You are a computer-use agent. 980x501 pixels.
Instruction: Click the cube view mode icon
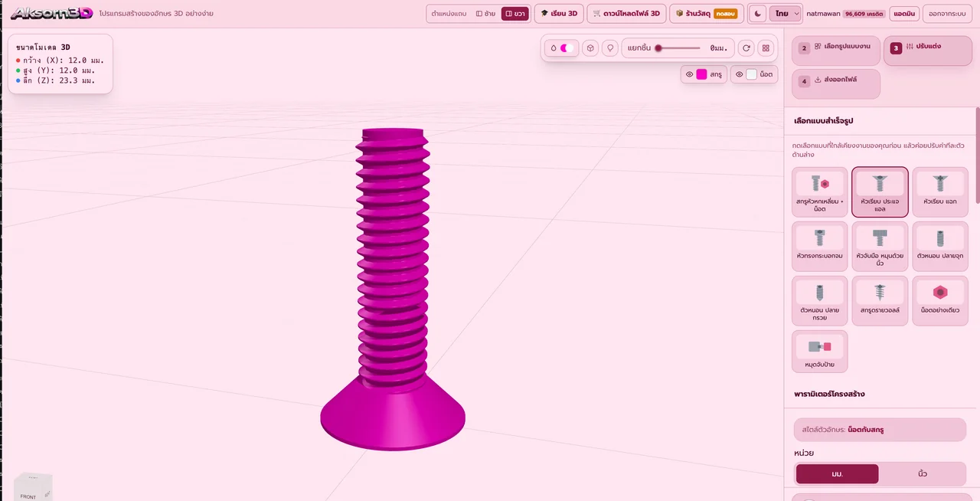click(x=590, y=47)
